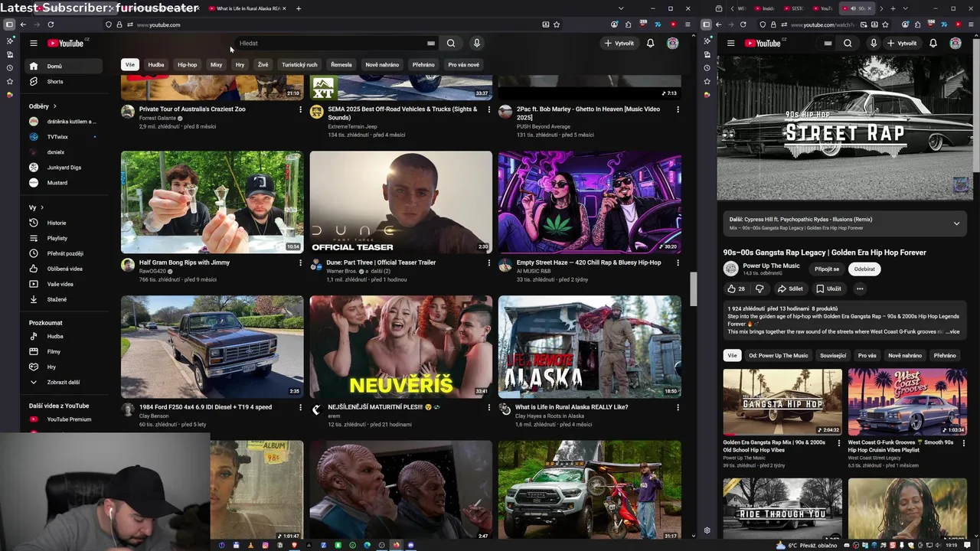
Task: Select the Turistický ruch filter chip
Action: 299,64
